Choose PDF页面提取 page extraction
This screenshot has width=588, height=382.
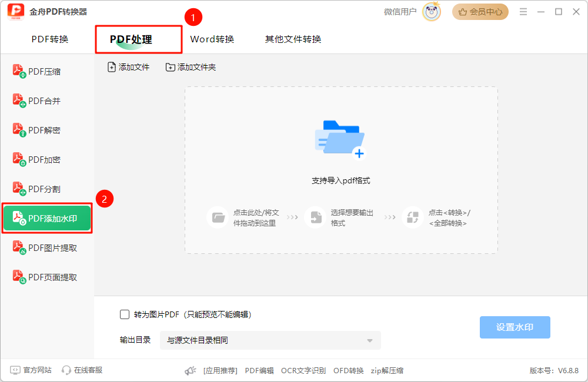click(45, 277)
